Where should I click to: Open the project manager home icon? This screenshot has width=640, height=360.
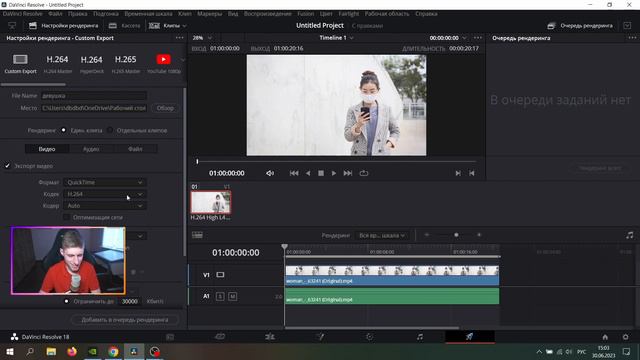click(605, 337)
